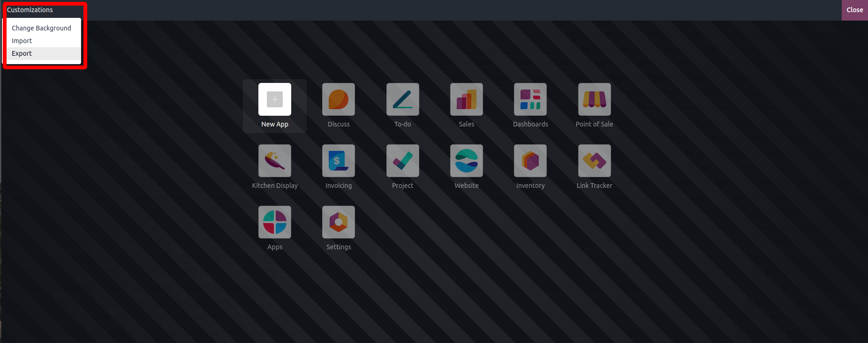Open the Invoicing app icon
This screenshot has width=868, height=343.
pos(339,161)
